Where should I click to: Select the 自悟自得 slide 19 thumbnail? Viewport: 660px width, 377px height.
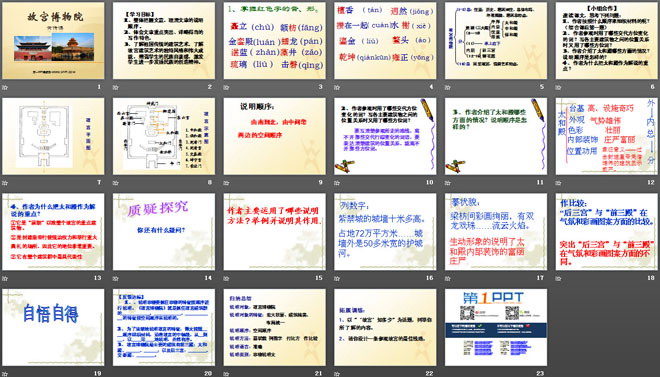pyautogui.click(x=53, y=327)
